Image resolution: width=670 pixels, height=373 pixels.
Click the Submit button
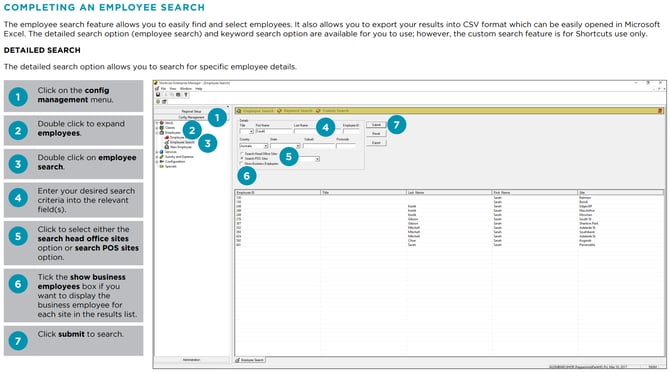coord(376,125)
